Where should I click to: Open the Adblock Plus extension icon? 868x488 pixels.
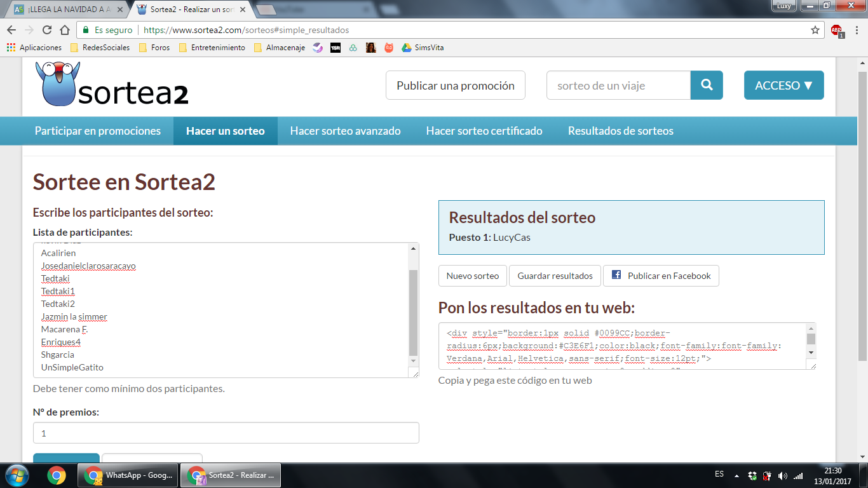836,30
